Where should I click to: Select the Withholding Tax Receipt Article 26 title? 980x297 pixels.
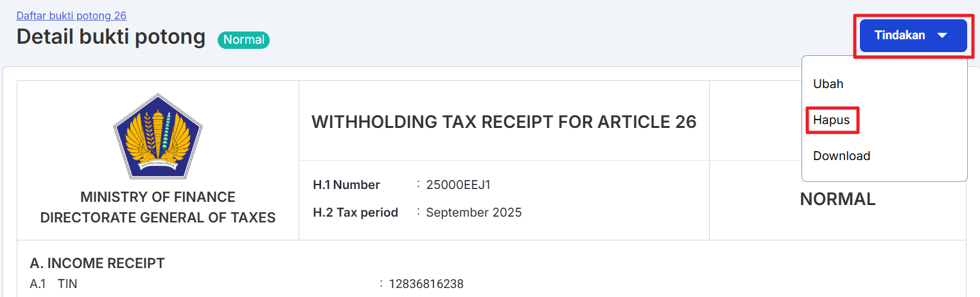[x=503, y=122]
